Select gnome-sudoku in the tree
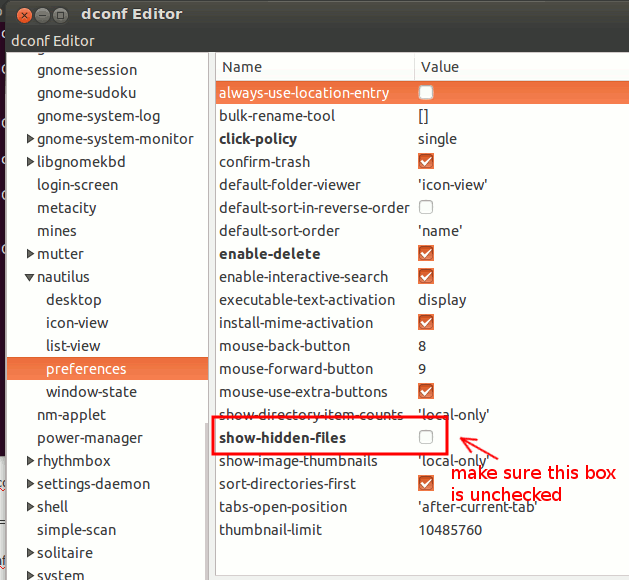The width and height of the screenshot is (629, 580). point(87,93)
